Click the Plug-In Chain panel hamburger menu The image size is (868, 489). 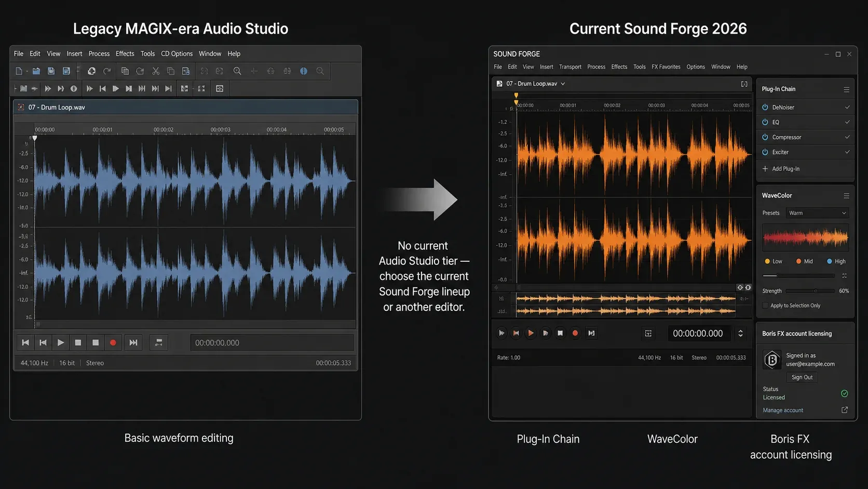coord(847,89)
